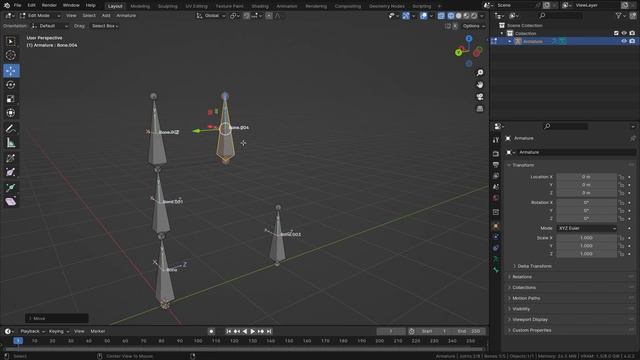Open the Render menu

(49, 5)
